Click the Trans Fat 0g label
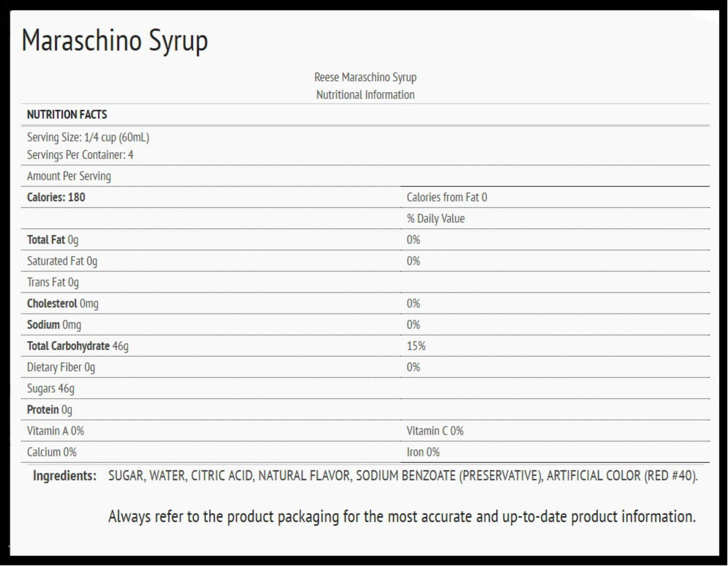 pyautogui.click(x=53, y=282)
